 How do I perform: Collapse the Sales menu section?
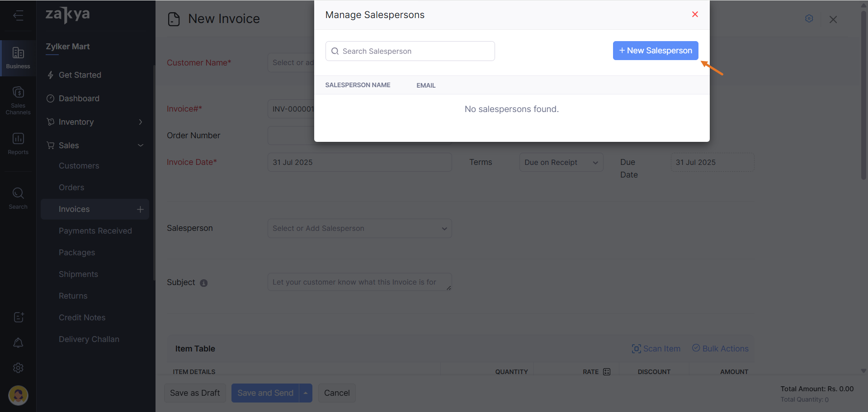tap(141, 145)
